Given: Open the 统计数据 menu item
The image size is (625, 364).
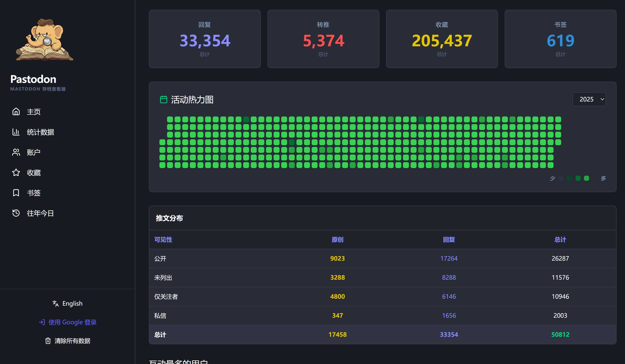Looking at the screenshot, I should 40,132.
